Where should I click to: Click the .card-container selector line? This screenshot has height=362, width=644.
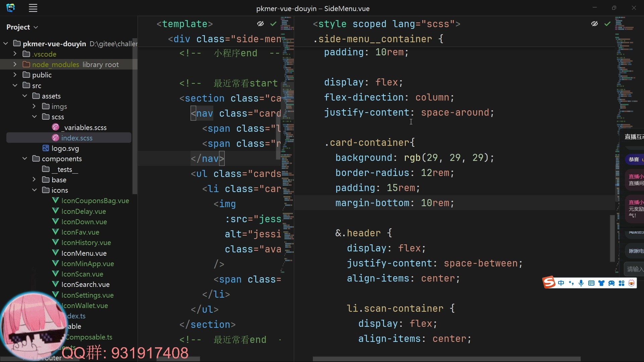tap(370, 143)
